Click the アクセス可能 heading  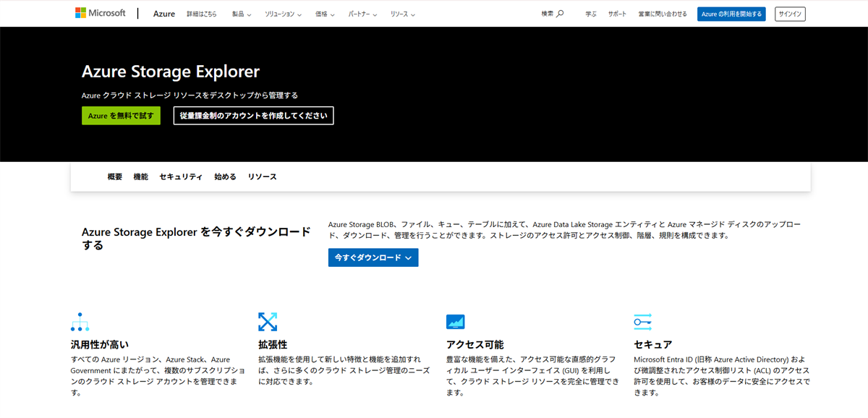click(x=475, y=344)
